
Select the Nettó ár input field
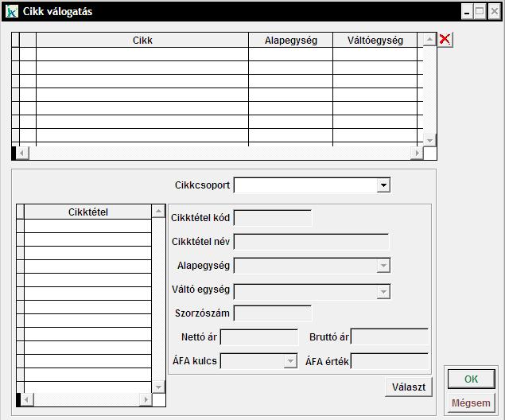(x=258, y=337)
